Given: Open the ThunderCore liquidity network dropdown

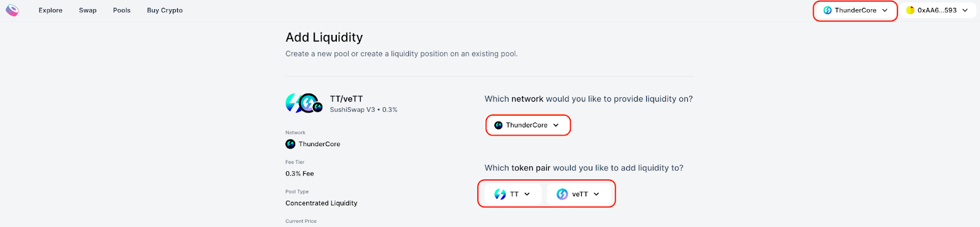Looking at the screenshot, I should (x=528, y=125).
